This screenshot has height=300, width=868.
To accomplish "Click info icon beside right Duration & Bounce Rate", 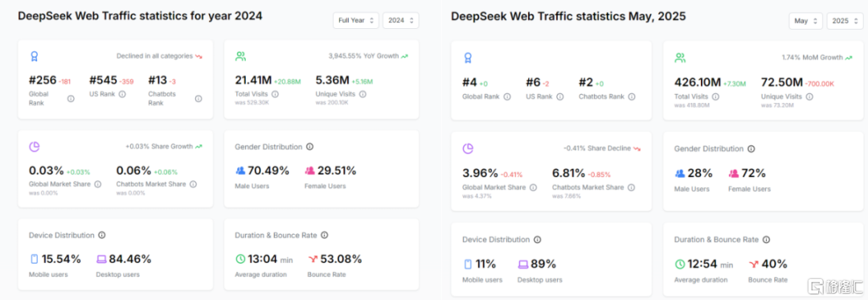I will 766,240.
